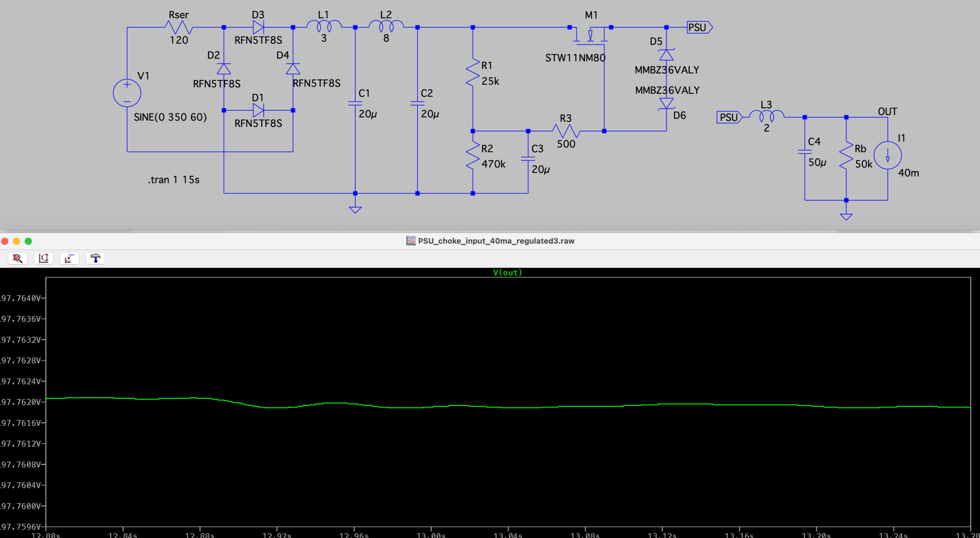This screenshot has height=538, width=980.
Task: Click the ground symbol below Rb
Action: coord(846,217)
